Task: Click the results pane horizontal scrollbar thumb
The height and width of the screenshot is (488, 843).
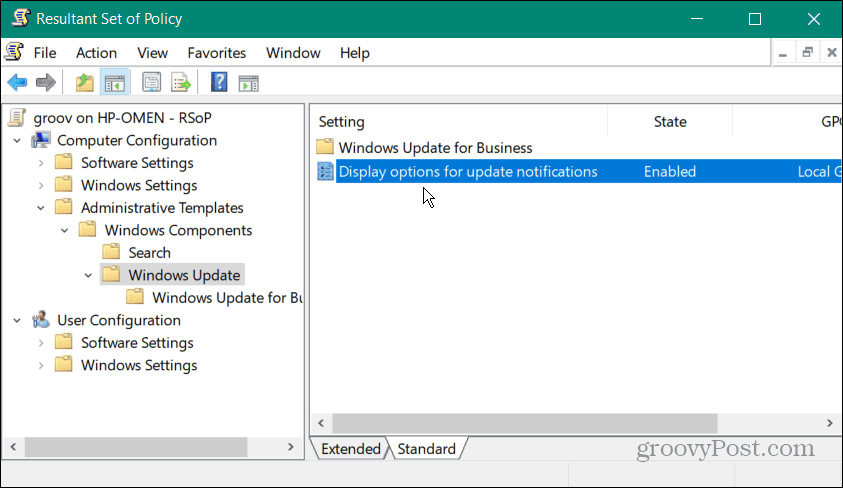Action: (525, 423)
